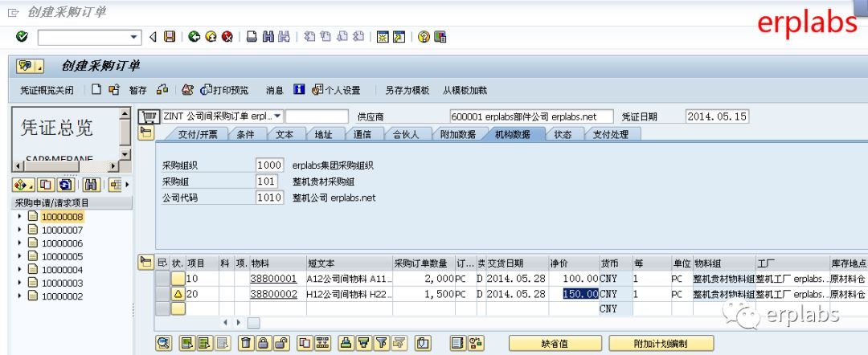The width and height of the screenshot is (868, 355).
Task: Click the Create new session icon
Action: [x=383, y=37]
